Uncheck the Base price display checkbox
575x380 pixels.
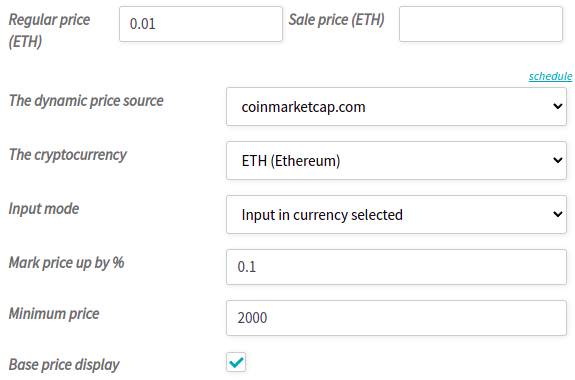(236, 362)
